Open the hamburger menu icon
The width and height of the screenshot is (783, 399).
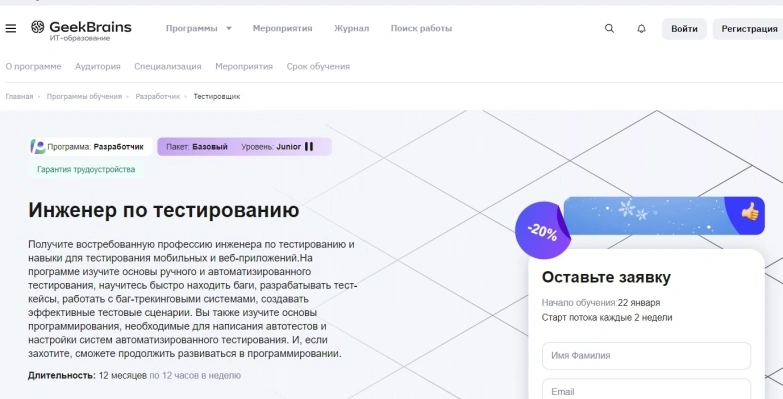click(10, 28)
